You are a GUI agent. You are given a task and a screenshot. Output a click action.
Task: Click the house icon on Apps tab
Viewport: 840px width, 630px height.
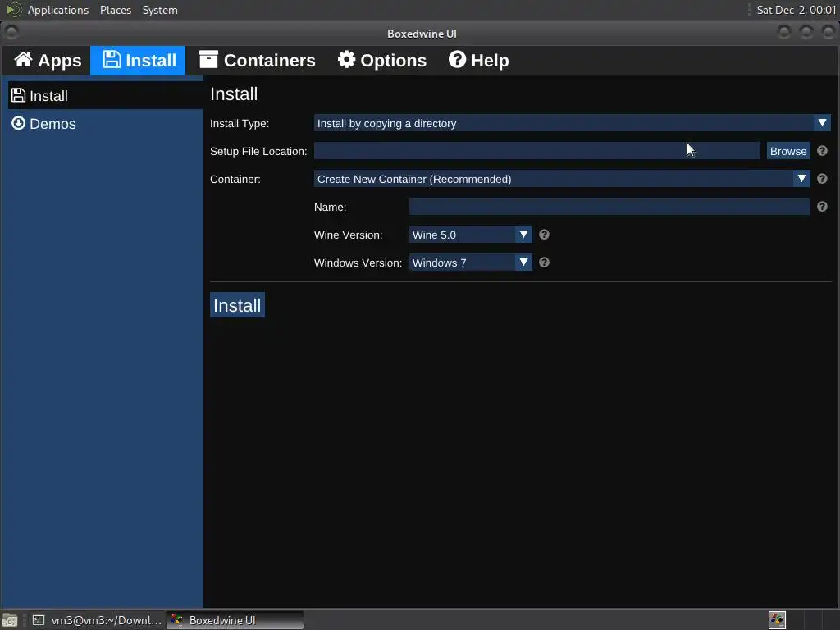[23, 59]
